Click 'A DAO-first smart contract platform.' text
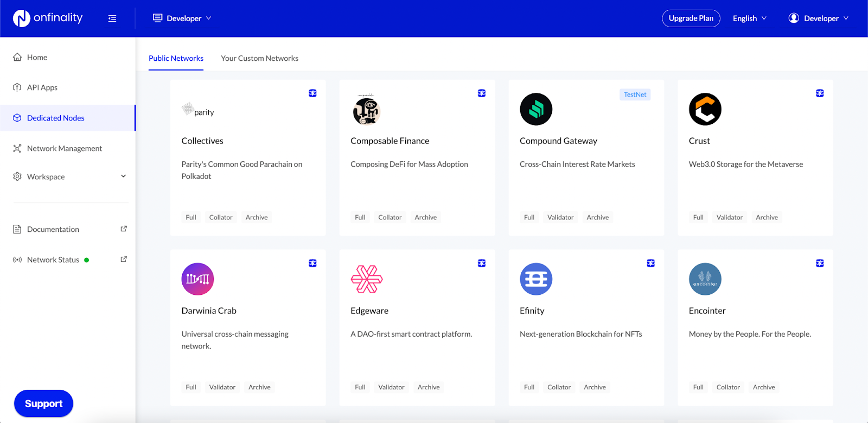This screenshot has height=423, width=868. point(411,334)
